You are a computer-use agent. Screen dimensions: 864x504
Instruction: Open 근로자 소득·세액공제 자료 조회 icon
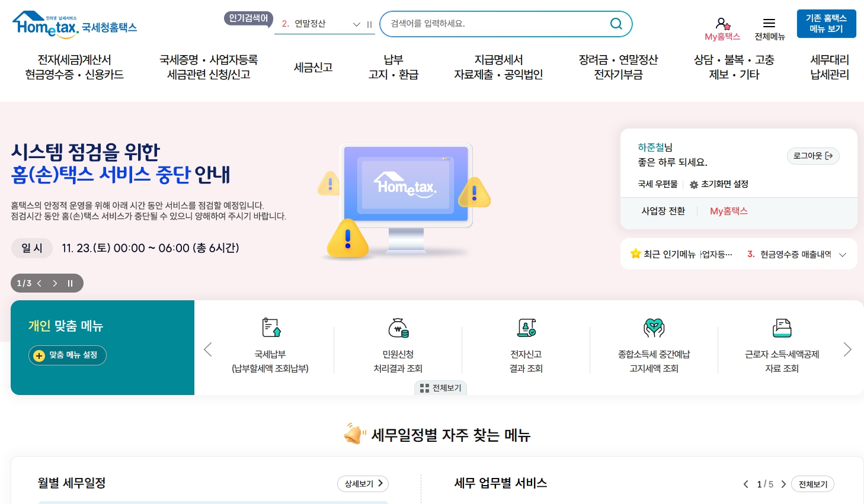(x=782, y=346)
